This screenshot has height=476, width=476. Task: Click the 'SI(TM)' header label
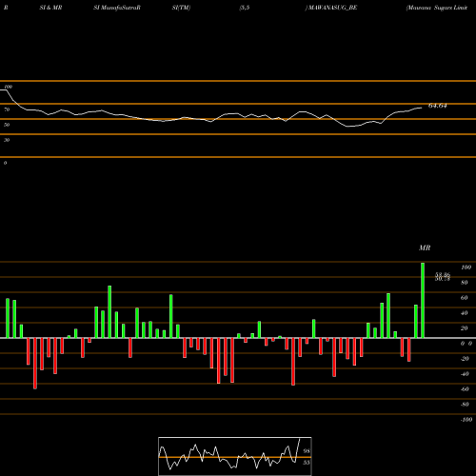(x=181, y=8)
